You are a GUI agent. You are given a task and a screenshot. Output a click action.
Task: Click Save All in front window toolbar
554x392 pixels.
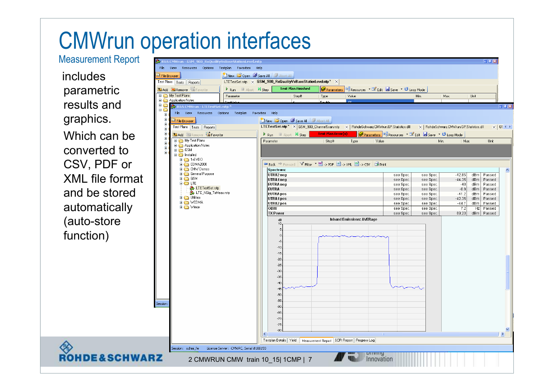pyautogui.click(x=299, y=121)
